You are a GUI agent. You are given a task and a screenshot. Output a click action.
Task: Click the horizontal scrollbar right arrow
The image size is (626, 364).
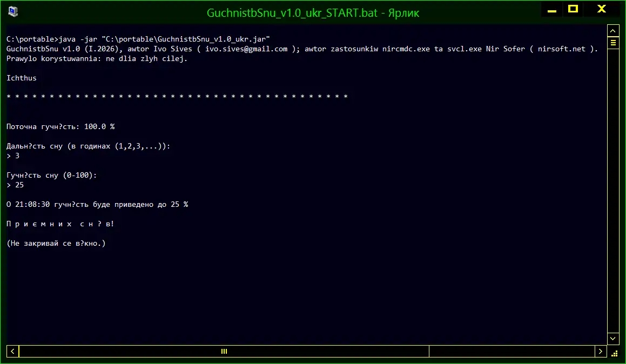tap(601, 352)
